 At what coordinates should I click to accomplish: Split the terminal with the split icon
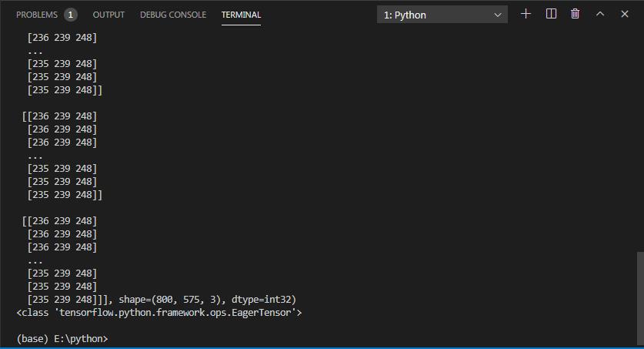(551, 14)
